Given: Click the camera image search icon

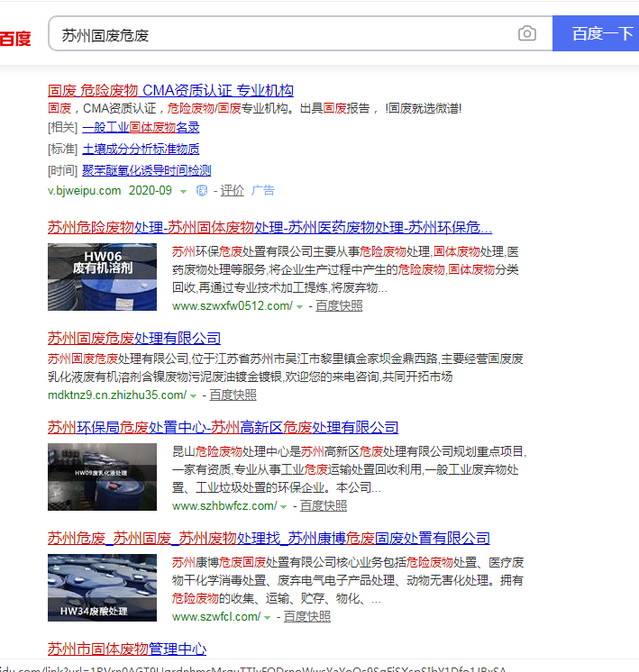Looking at the screenshot, I should pyautogui.click(x=527, y=34).
